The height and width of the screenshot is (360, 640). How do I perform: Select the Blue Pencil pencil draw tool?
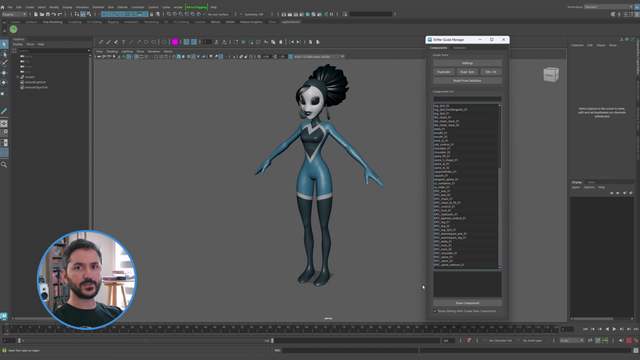[x=101, y=42]
